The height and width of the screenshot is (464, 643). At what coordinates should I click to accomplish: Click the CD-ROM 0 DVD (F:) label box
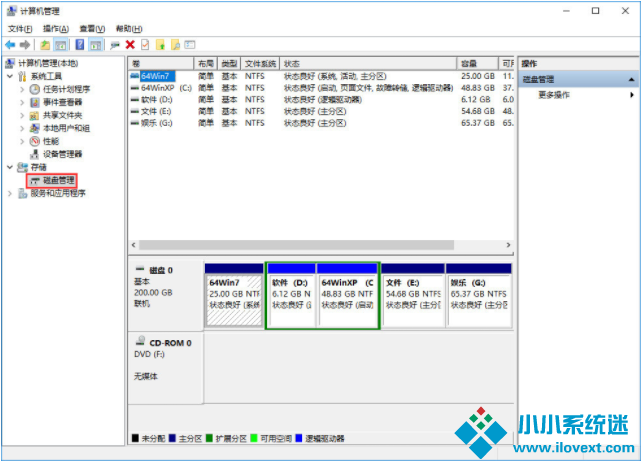pyautogui.click(x=166, y=368)
